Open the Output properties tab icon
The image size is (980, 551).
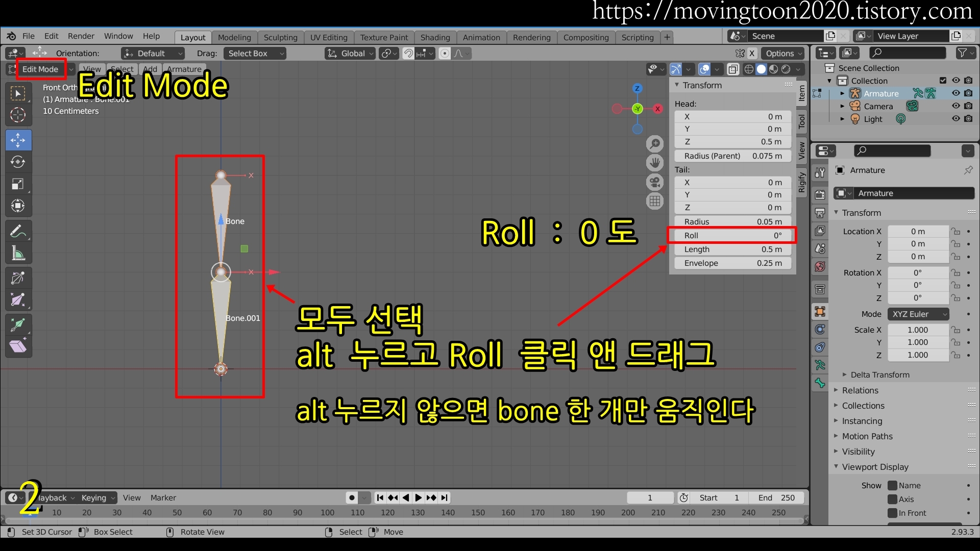coord(820,213)
